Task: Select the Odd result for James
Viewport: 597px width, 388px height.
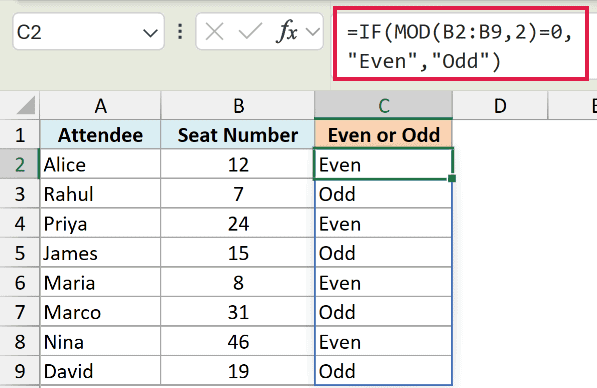Action: (x=383, y=253)
